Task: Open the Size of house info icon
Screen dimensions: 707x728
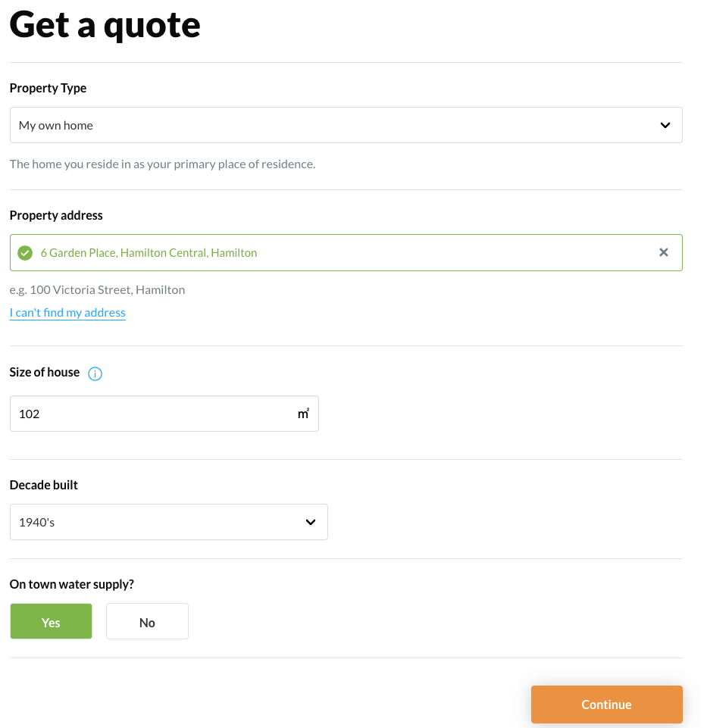Action: point(95,373)
